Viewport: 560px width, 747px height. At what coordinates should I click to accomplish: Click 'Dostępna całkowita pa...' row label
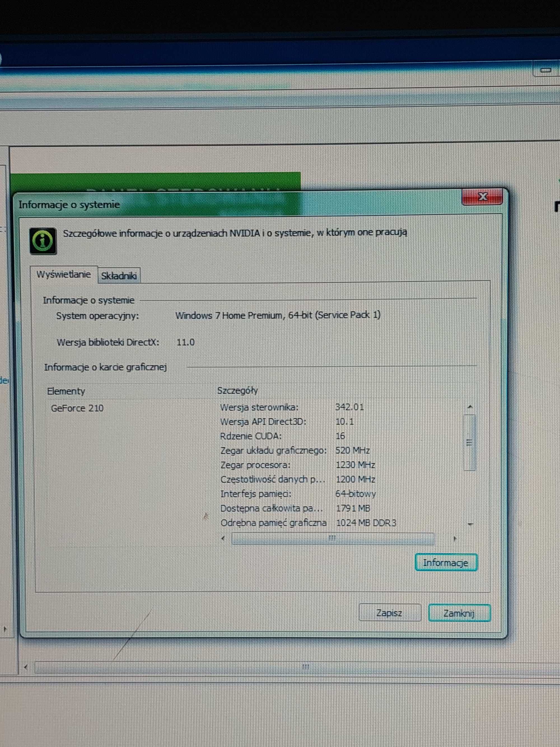pos(272,509)
